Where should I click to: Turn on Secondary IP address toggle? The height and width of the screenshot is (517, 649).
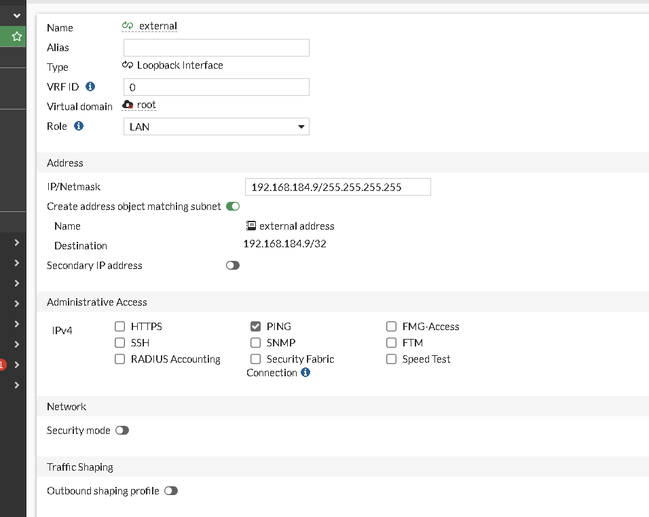(233, 266)
